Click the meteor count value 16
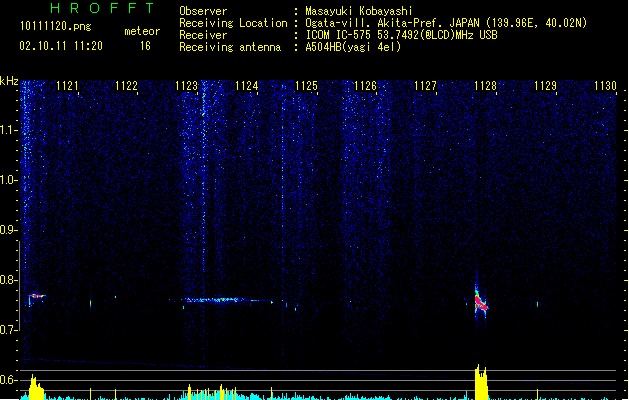Screen dimensions: 629x400 coord(145,46)
